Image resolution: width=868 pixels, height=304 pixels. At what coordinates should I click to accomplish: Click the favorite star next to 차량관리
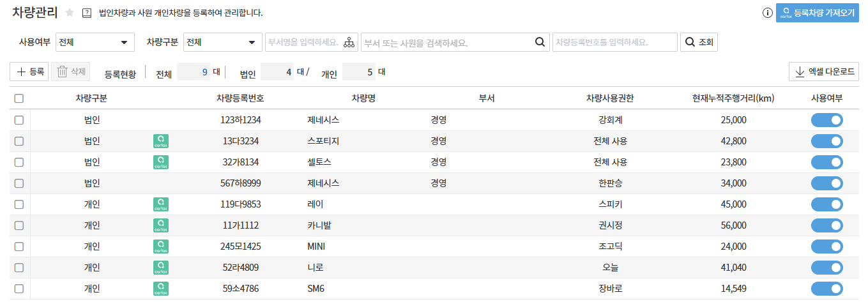(x=70, y=13)
